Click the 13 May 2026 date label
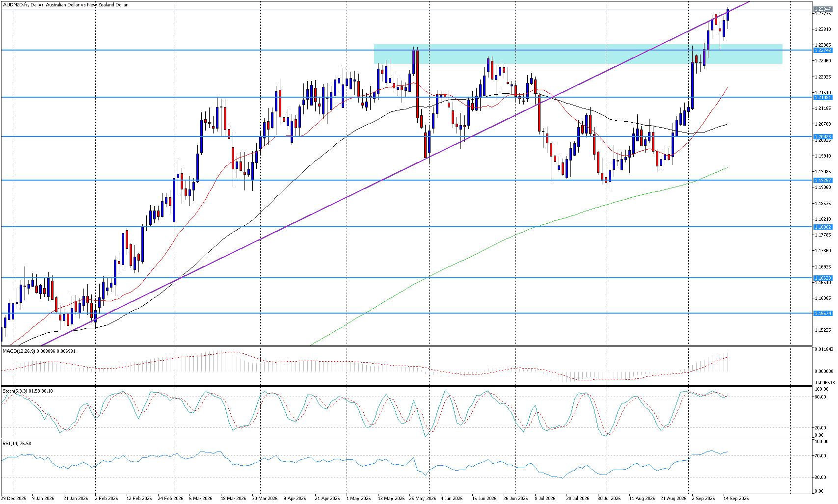This screenshot has height=504, width=838. pos(392,499)
